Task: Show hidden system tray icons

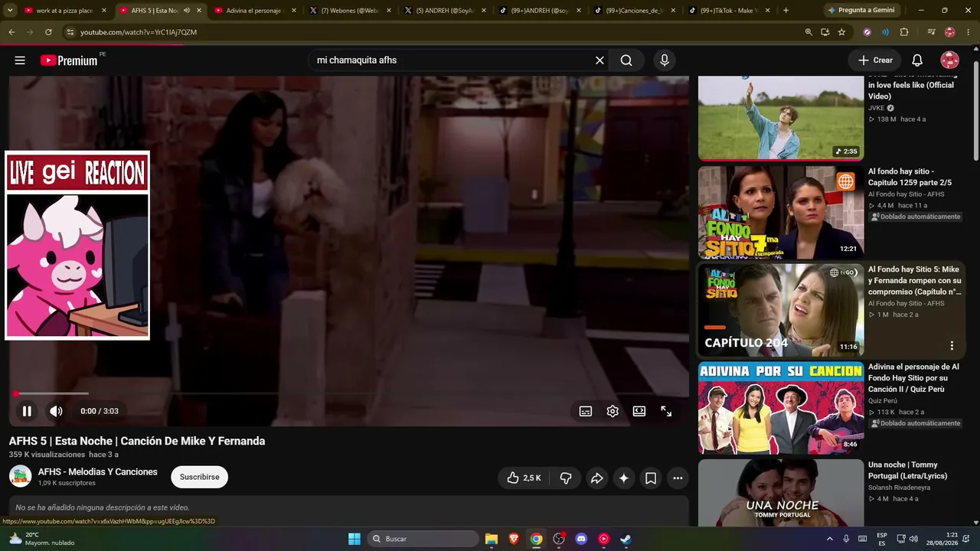Action: tap(829, 539)
